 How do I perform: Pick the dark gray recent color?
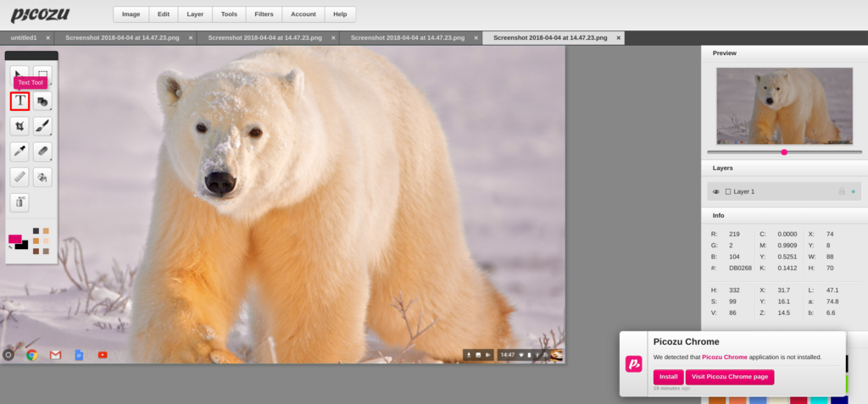36,230
